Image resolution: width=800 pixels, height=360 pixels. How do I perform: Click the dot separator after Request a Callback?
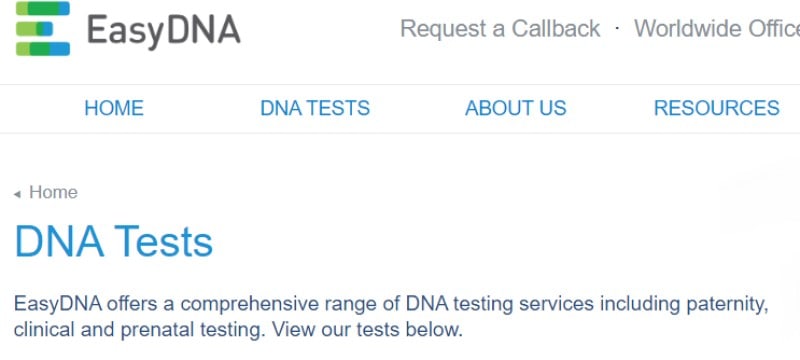click(x=617, y=28)
